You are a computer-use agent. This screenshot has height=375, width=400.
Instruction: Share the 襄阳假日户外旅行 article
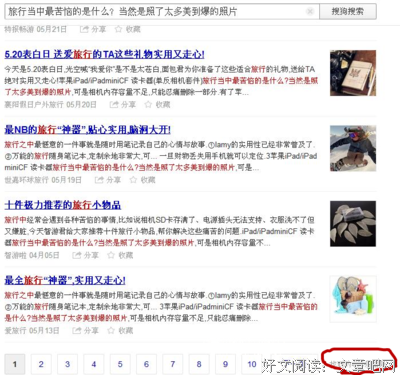123,105
